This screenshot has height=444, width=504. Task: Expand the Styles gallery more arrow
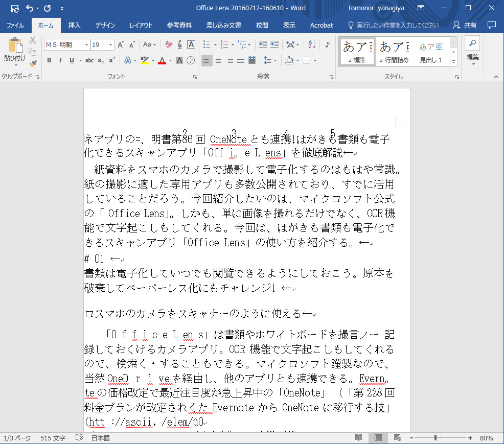coord(453,61)
